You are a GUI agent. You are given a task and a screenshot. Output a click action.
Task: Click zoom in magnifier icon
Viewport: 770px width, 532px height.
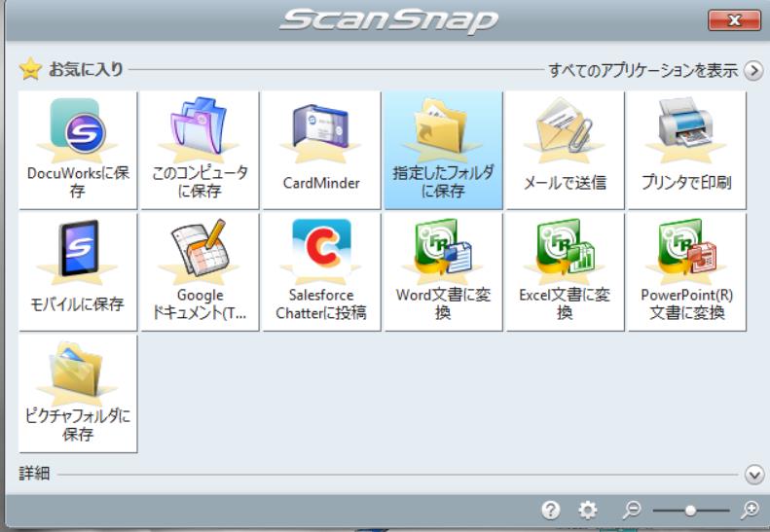tap(750, 511)
